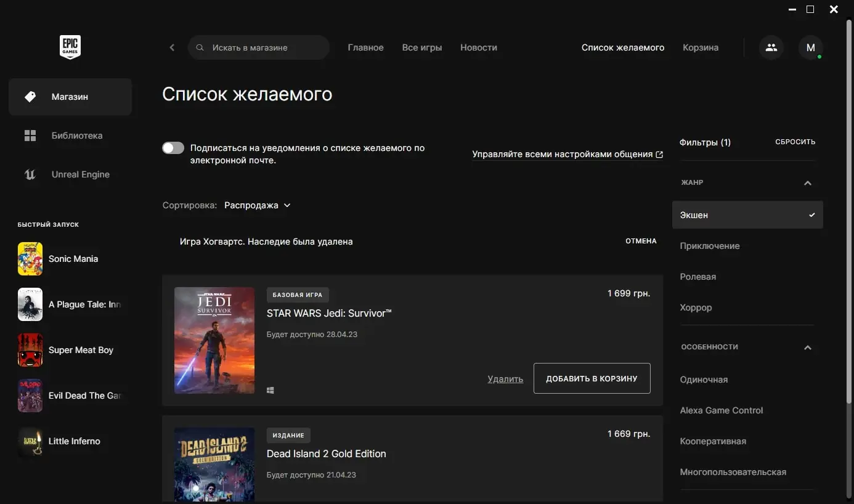
Task: Open the Library section in sidebar
Action: [70, 136]
